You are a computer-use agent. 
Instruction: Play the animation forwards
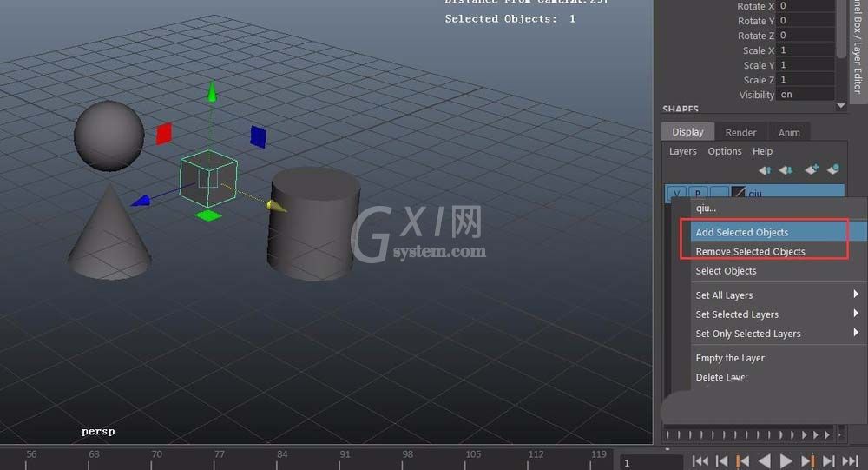(x=786, y=461)
